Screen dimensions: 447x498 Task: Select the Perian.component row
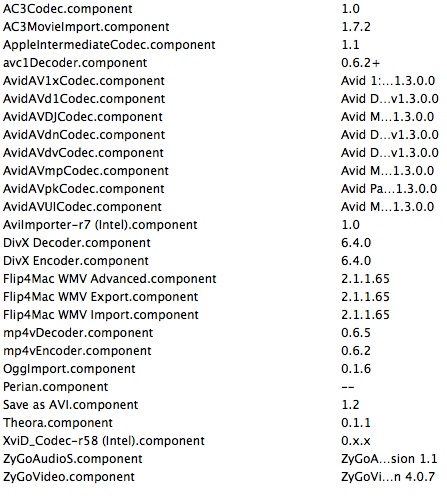pos(223,387)
